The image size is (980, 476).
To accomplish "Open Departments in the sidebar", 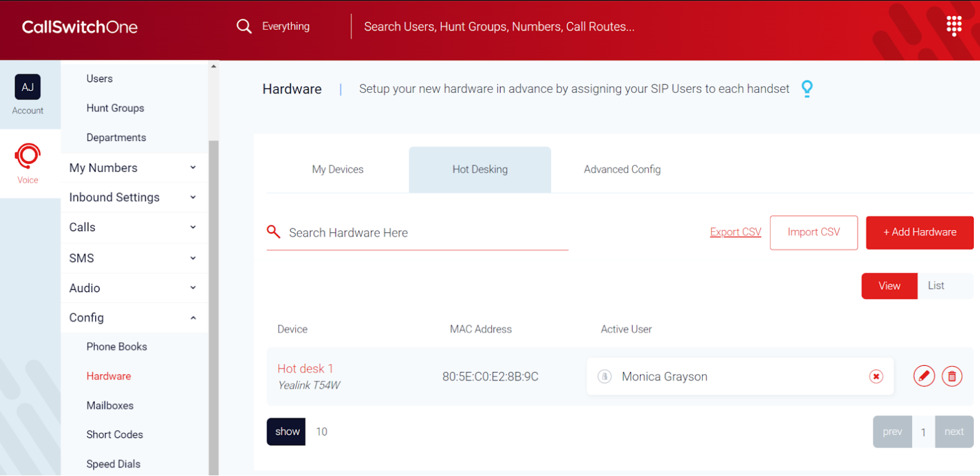I will (x=116, y=138).
